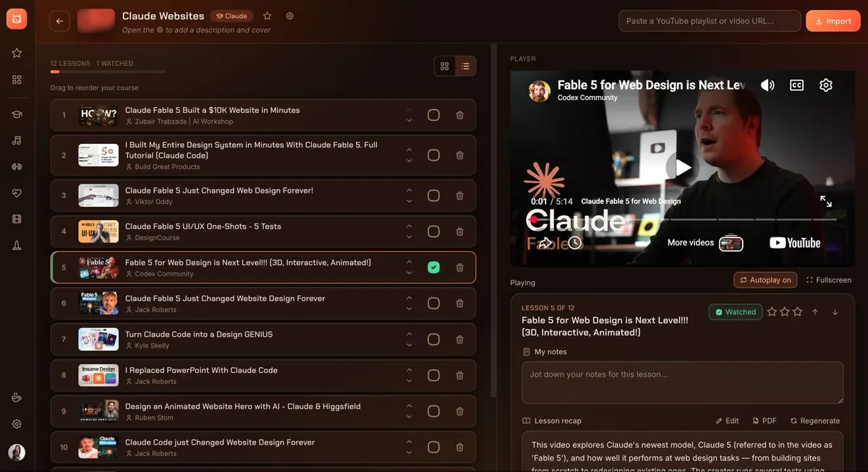The image size is (868, 472).
Task: Play the video with center button
Action: pyautogui.click(x=681, y=168)
